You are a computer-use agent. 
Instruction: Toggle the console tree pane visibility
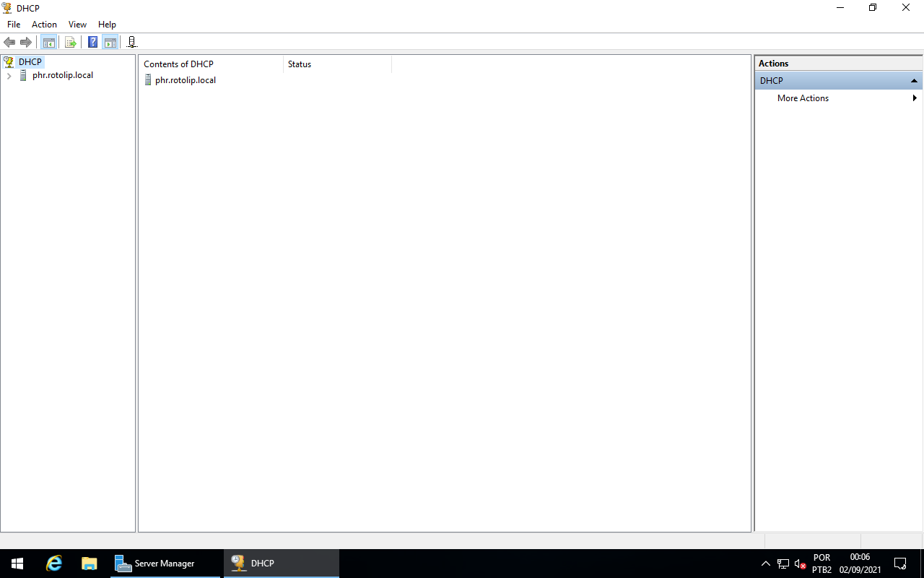pyautogui.click(x=48, y=42)
